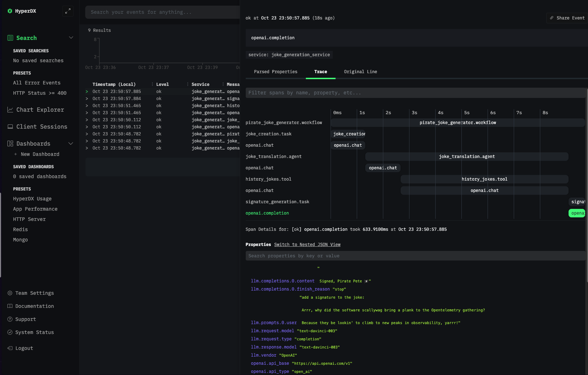Image resolution: width=588 pixels, height=375 pixels.
Task: Open the App Performance preset dashboard
Action: click(x=35, y=209)
